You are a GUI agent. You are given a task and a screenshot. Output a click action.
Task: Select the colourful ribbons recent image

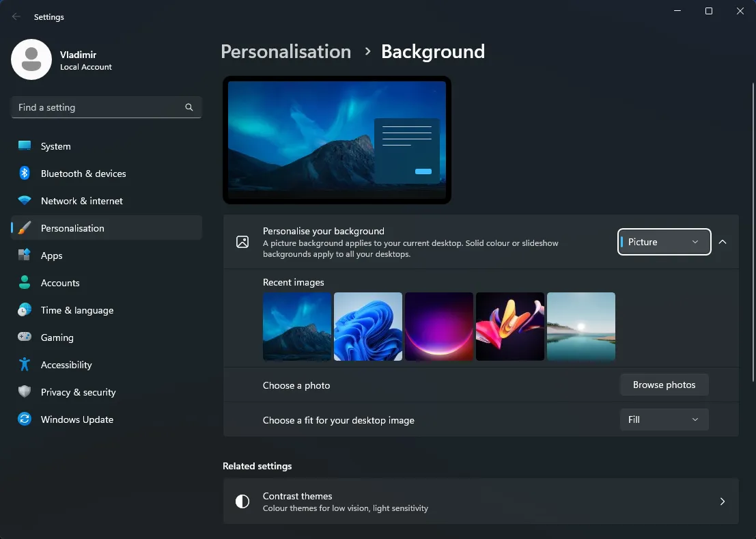[x=510, y=327]
